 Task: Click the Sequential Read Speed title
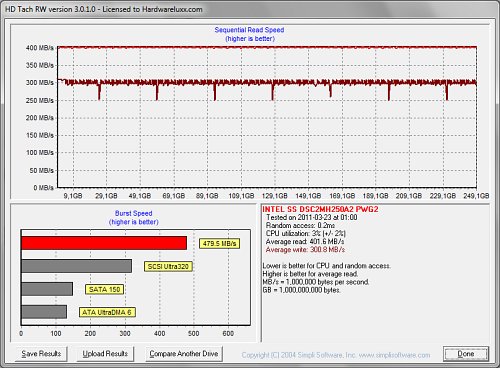click(x=249, y=30)
